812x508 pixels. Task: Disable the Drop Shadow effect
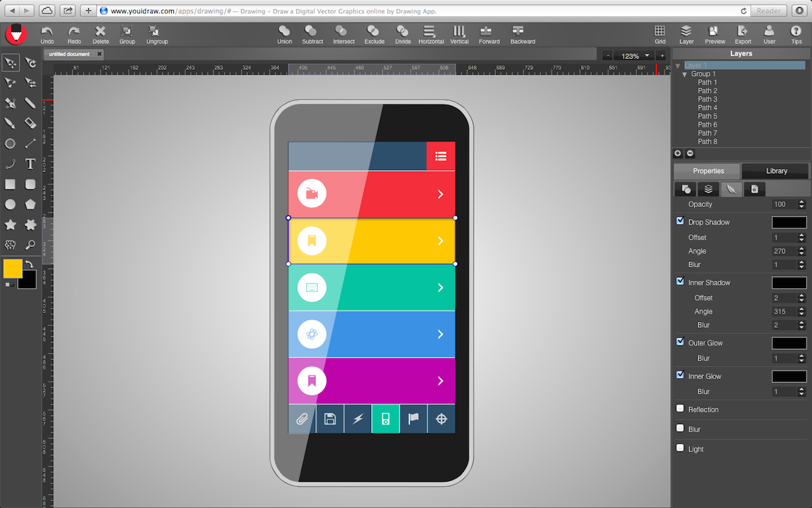tap(680, 220)
